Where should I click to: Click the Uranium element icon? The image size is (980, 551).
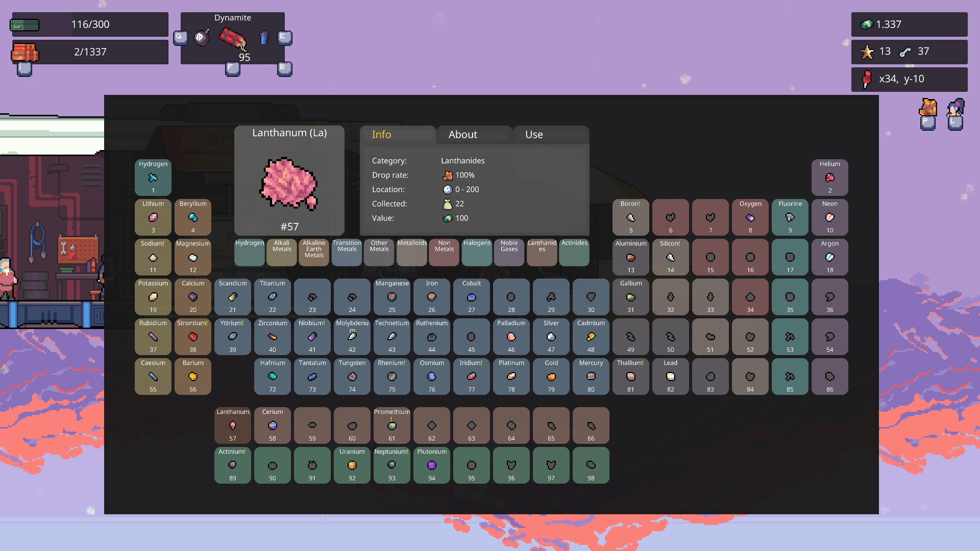(352, 465)
